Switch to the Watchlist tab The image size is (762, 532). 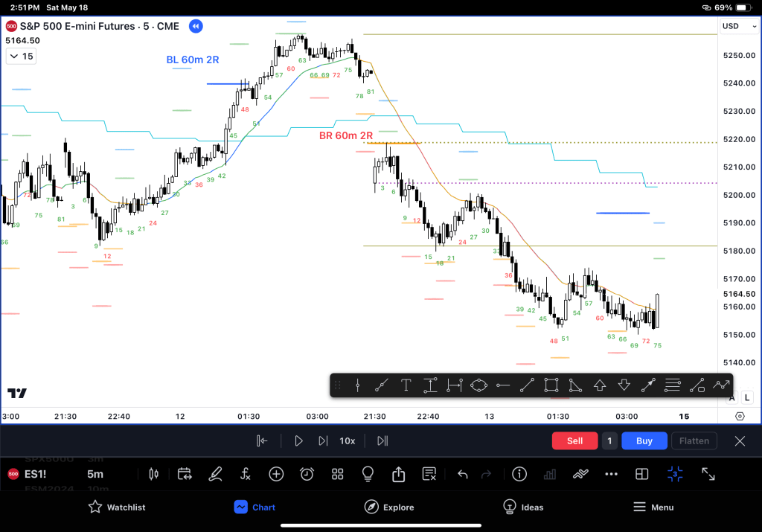pos(117,507)
